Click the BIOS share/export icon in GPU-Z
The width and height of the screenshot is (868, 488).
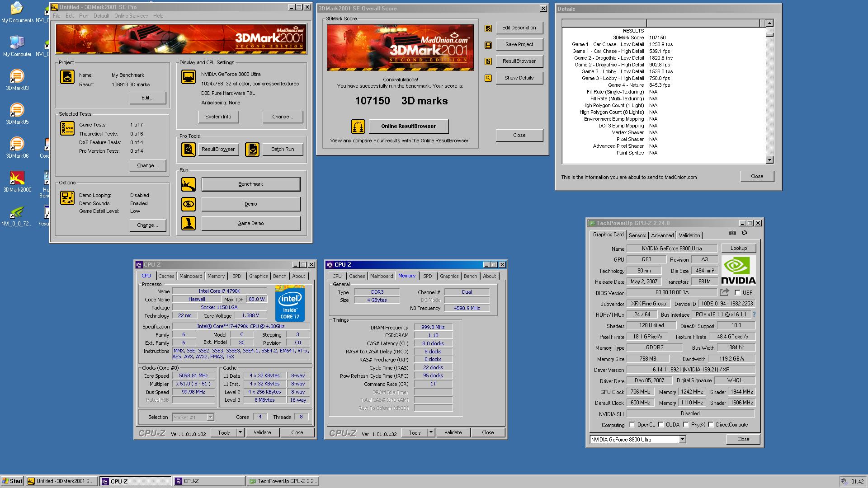725,292
